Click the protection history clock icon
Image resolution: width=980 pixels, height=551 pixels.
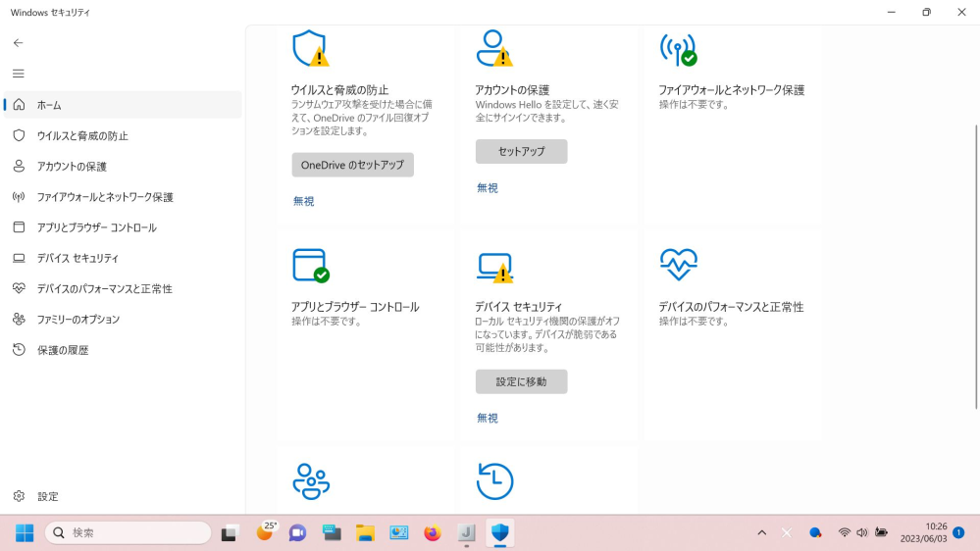click(x=495, y=481)
